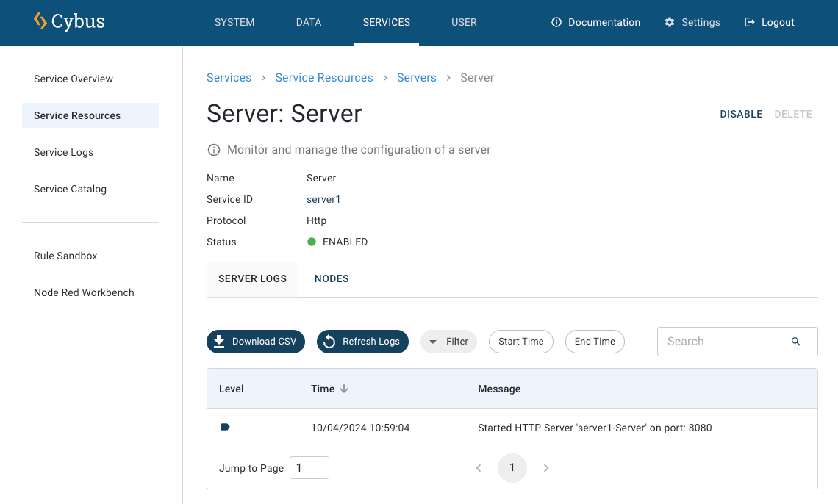The width and height of the screenshot is (838, 504).
Task: Navigate to Servers in the breadcrumb
Action: pyautogui.click(x=417, y=78)
